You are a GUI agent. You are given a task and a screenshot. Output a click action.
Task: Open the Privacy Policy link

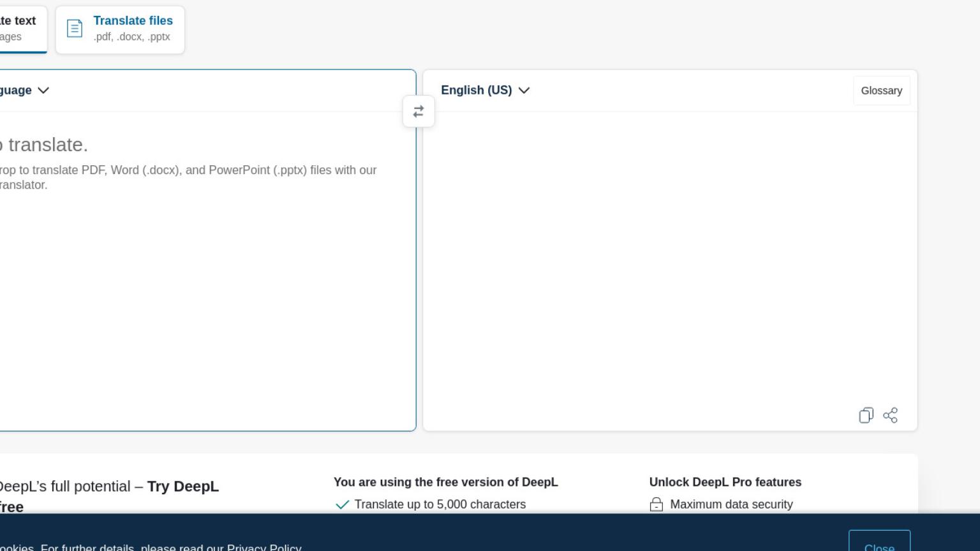[x=264, y=548]
